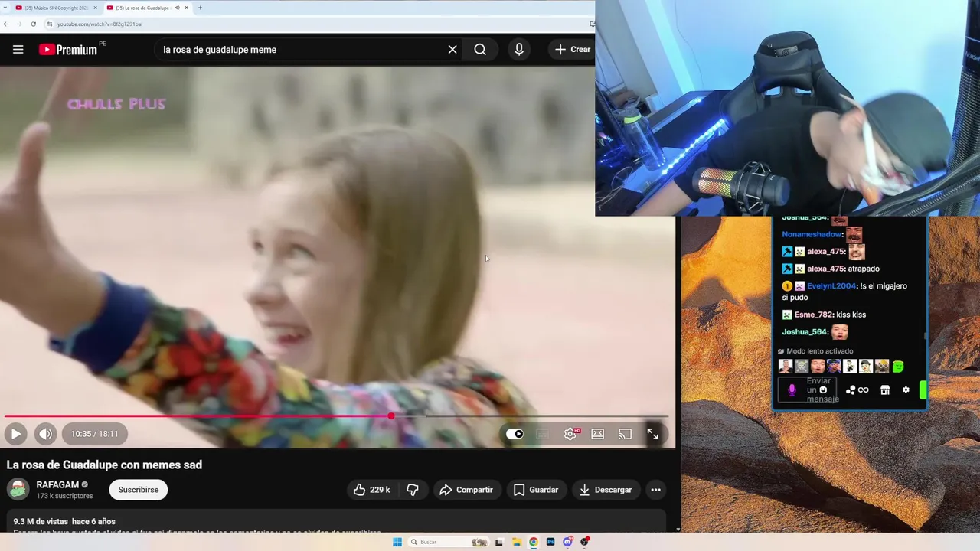
Task: Open the YouTube hamburger guide menu
Action: (18, 50)
